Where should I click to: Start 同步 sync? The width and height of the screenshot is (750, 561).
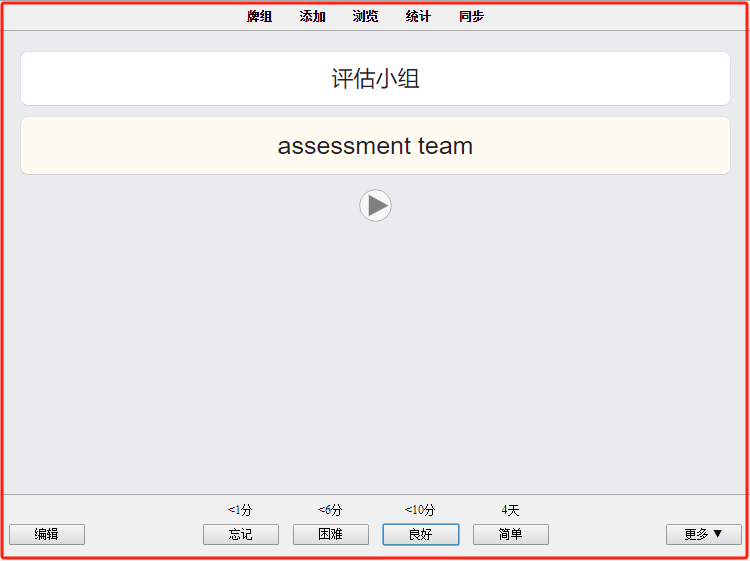pos(472,16)
